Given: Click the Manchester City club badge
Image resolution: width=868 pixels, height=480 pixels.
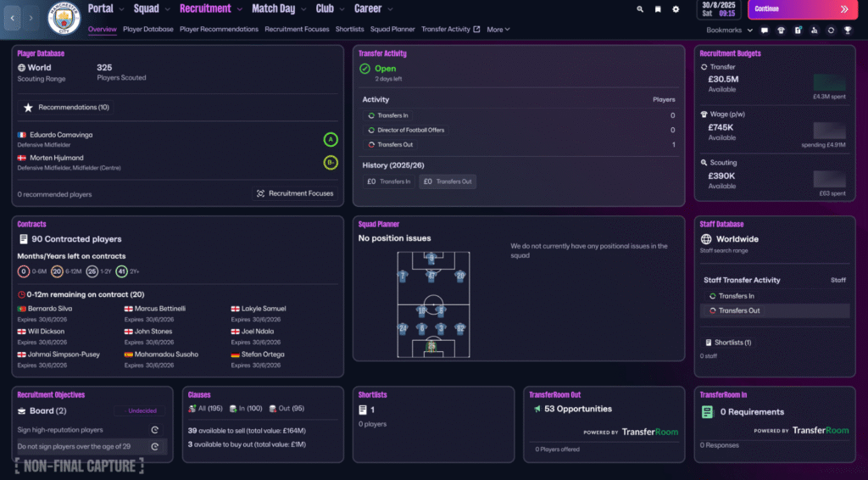Looking at the screenshot, I should pyautogui.click(x=63, y=18).
